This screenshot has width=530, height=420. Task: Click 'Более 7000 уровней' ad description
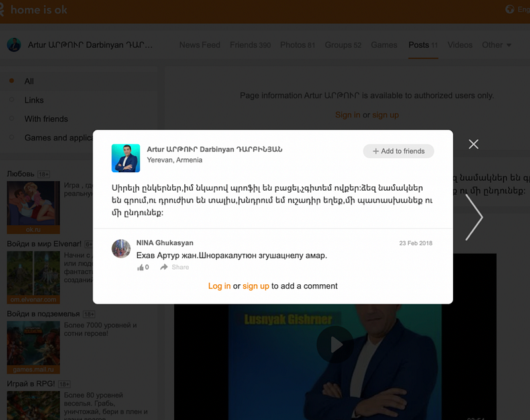coord(100,329)
